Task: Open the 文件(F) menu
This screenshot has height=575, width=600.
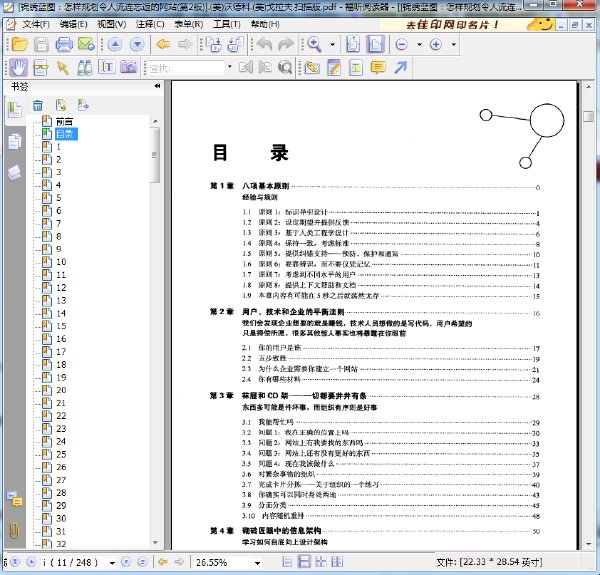Action: [x=36, y=24]
